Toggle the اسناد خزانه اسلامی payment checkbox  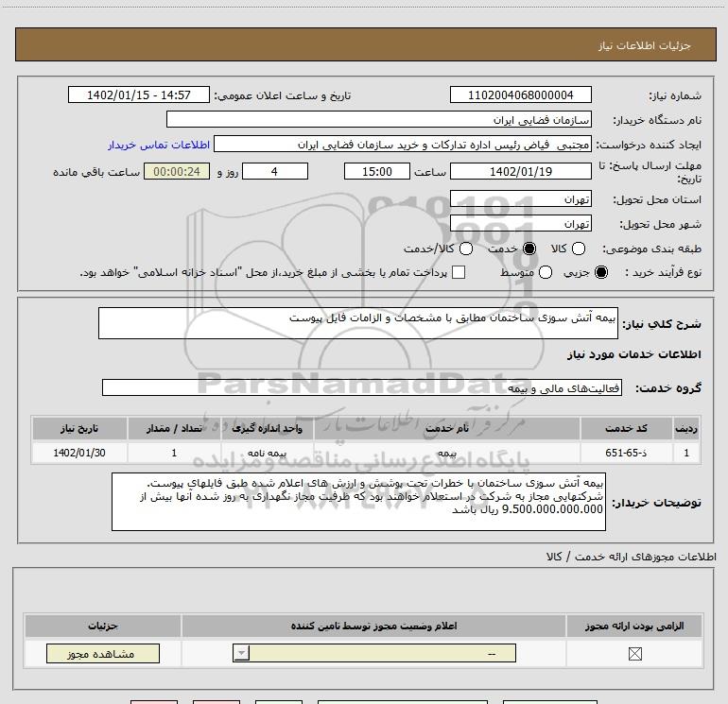point(459,272)
